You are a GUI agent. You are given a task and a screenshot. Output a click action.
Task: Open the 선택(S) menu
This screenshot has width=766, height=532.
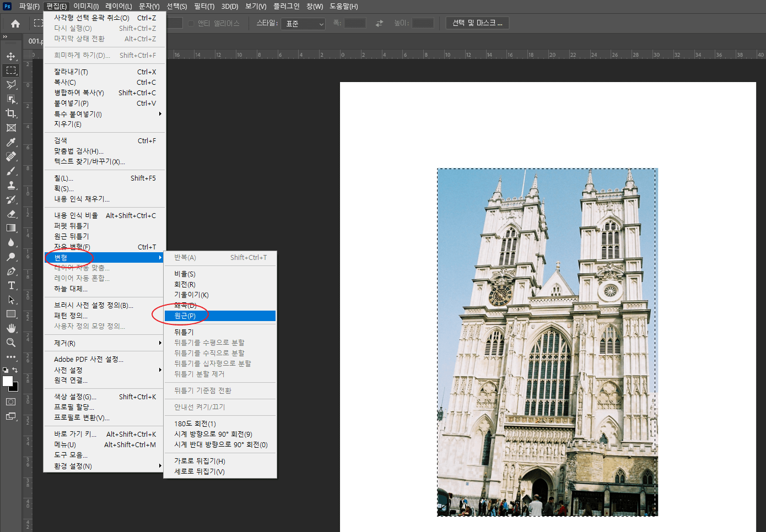[x=177, y=6]
